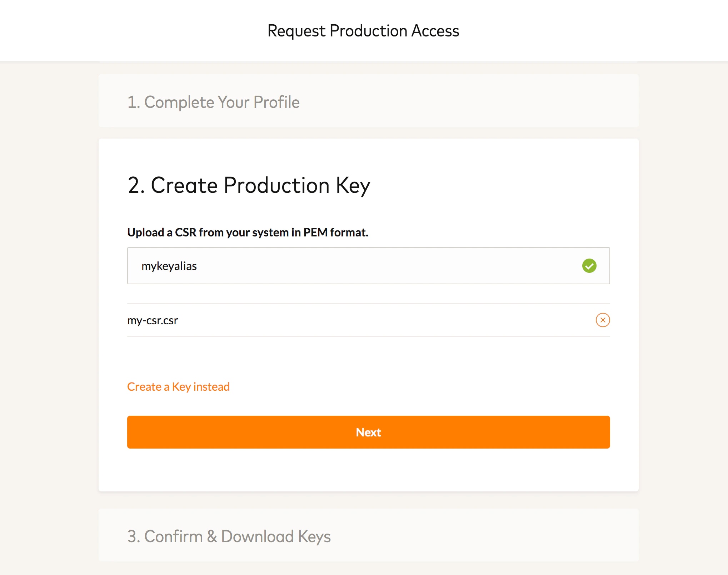The height and width of the screenshot is (575, 728).
Task: Remove the uploaded my-csr.csr file
Action: pos(603,320)
